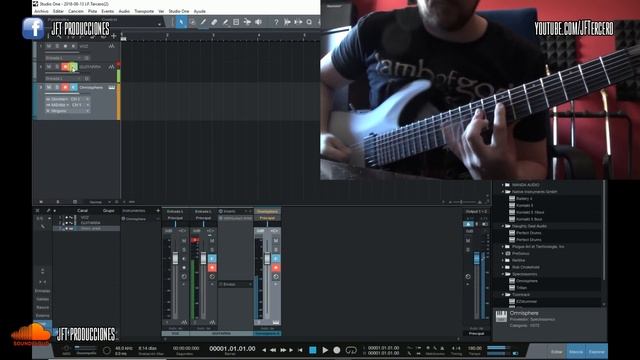Show automation for GUITARRA track
The height and width of the screenshot is (360, 640).
[x=111, y=67]
